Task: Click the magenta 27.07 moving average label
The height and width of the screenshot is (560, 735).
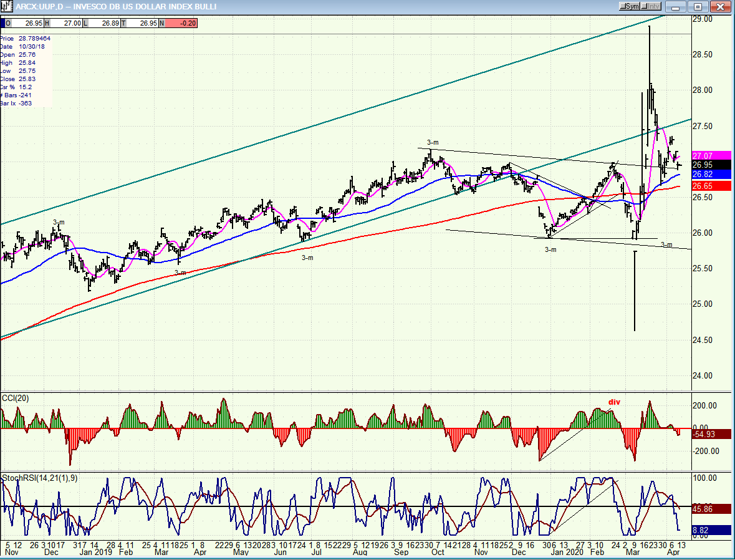Action: (711, 155)
